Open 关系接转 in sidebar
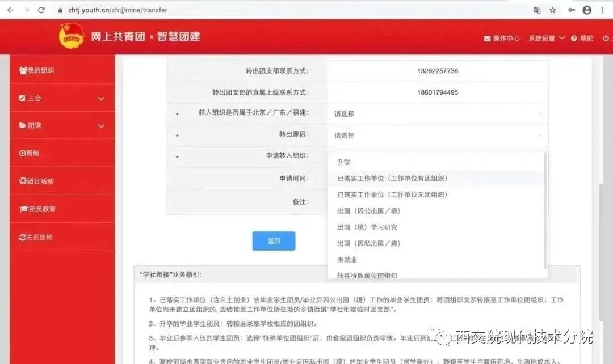This screenshot has height=364, width=613. click(39, 237)
